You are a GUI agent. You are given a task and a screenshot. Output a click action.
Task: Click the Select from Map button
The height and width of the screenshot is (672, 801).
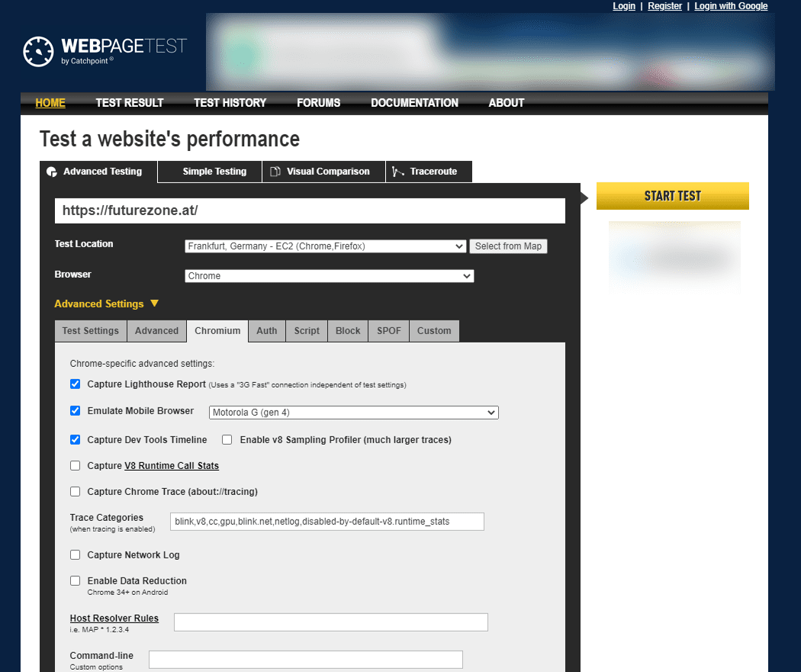point(508,246)
